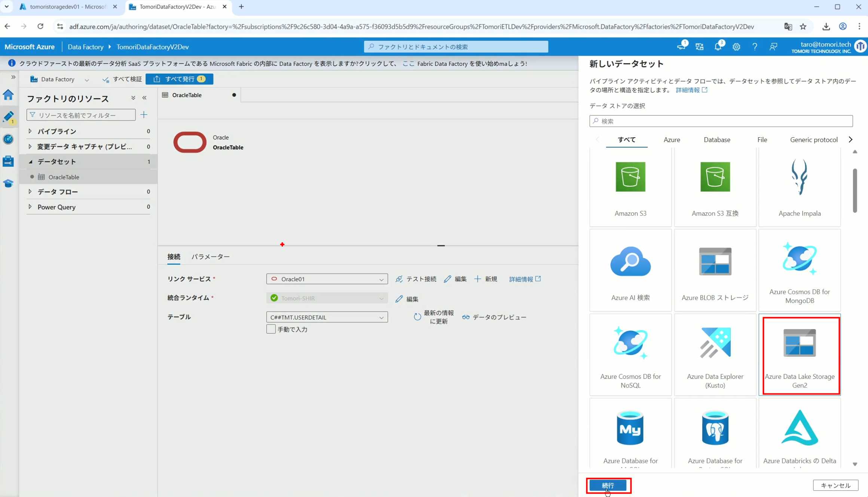Viewport: 868px width, 497px height.
Task: Select the Azure Data Lake Storage Gen2 tile
Action: (x=799, y=355)
